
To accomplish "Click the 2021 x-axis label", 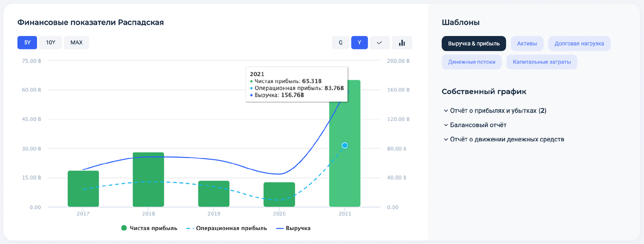I will pos(345,214).
